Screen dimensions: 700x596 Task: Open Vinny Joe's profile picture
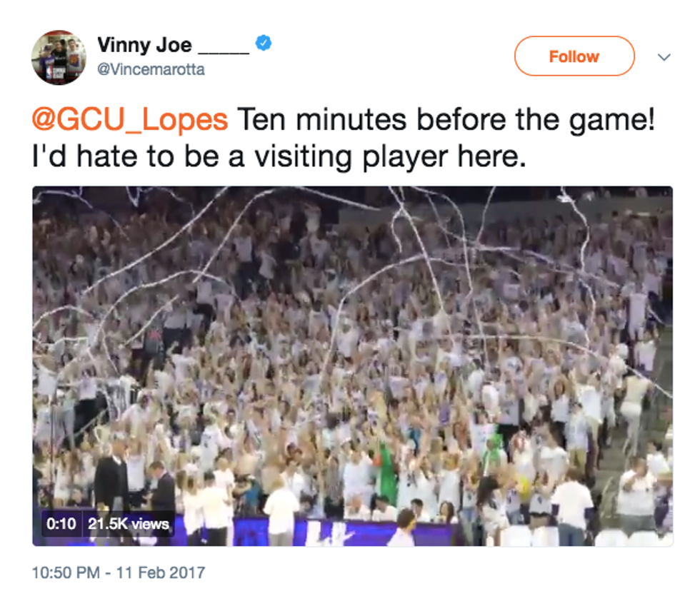pyautogui.click(x=59, y=57)
